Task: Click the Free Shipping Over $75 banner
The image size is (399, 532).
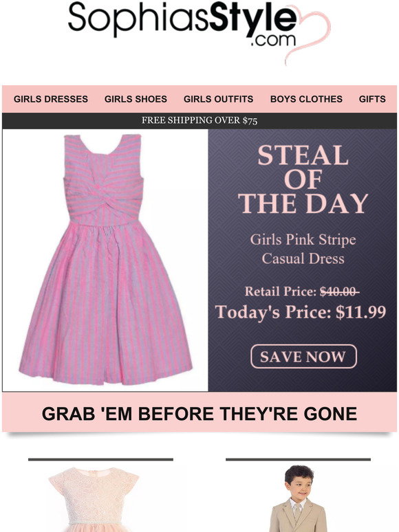Action: tap(199, 120)
